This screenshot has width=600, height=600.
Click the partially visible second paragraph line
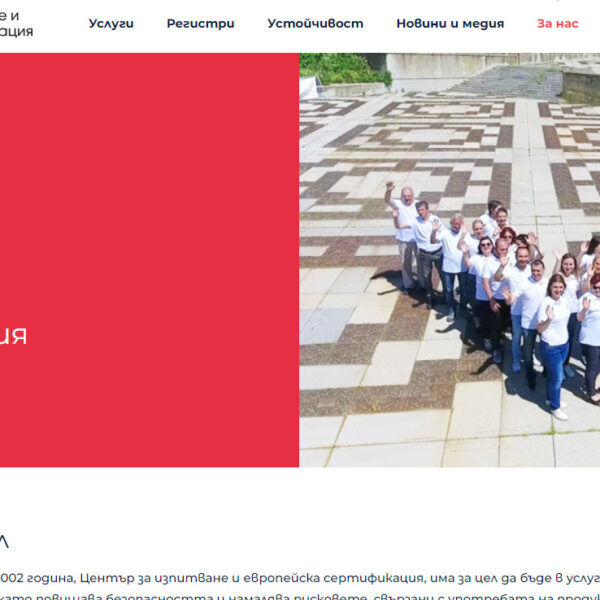tap(300, 597)
